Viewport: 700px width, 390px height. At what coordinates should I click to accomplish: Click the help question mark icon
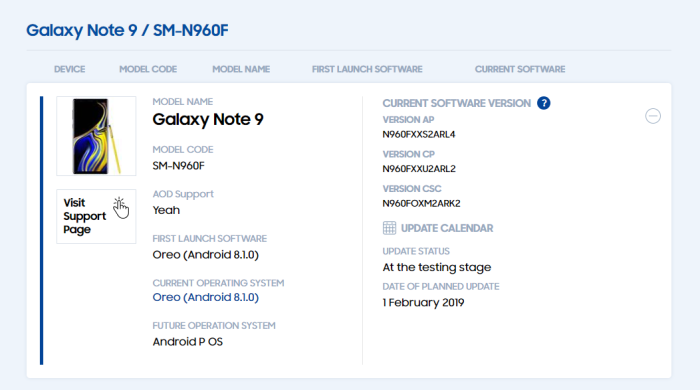(543, 103)
